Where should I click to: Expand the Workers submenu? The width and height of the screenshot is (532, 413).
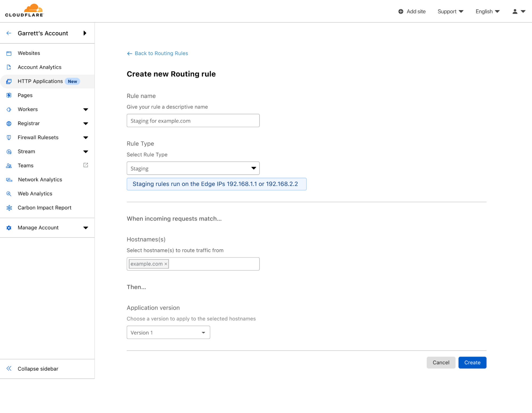[86, 109]
